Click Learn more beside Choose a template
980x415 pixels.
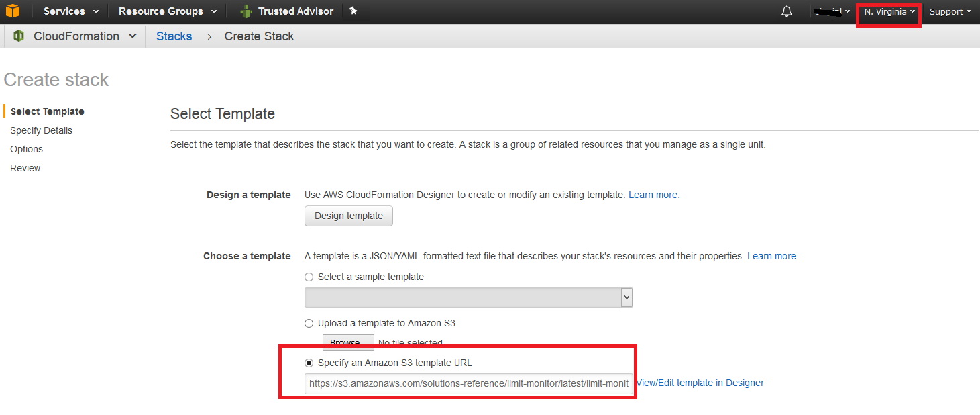[x=773, y=256]
